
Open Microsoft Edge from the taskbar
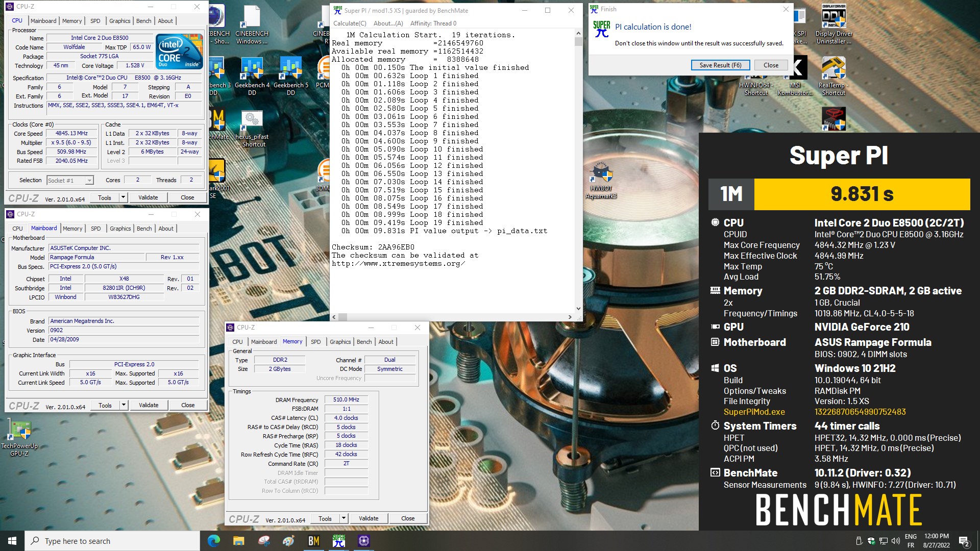213,541
